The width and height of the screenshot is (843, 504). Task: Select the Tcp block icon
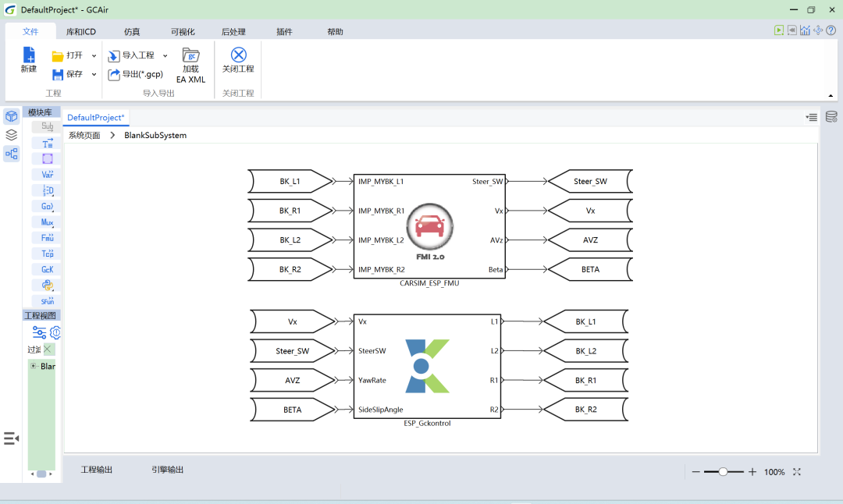(x=48, y=254)
